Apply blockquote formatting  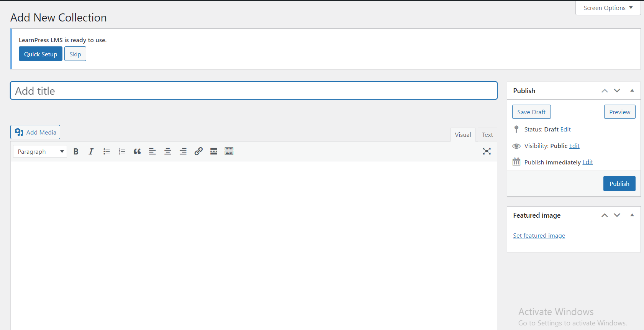137,151
